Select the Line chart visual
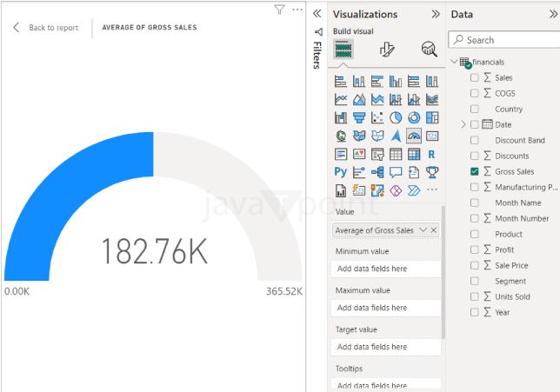Screen dimensions: 560x392 point(341,100)
